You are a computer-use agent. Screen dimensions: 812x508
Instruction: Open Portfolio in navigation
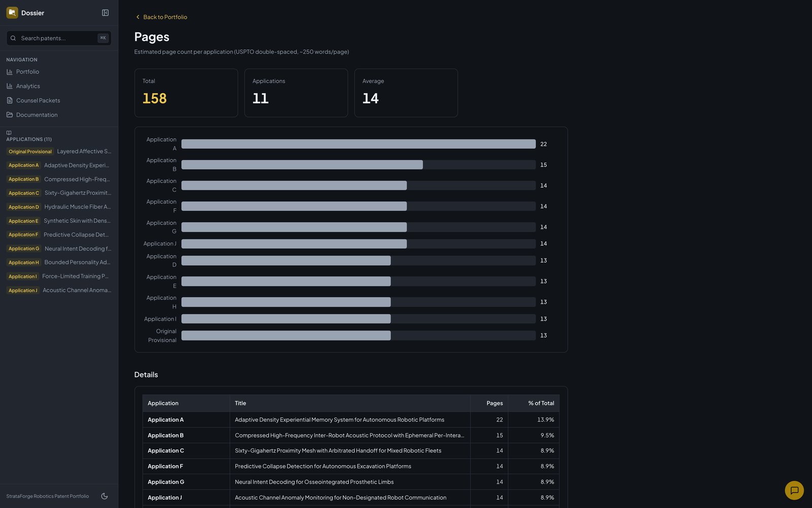(x=59, y=72)
